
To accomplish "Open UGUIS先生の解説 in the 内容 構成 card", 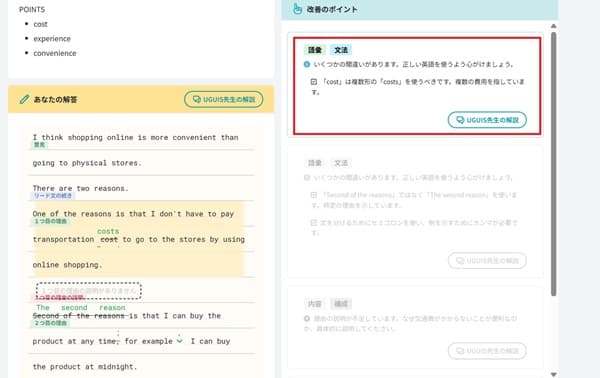I will click(487, 351).
